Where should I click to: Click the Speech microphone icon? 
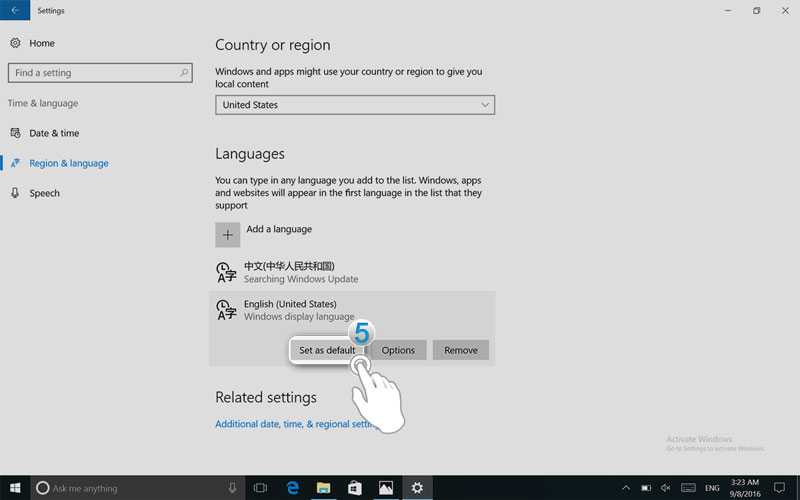pos(15,193)
